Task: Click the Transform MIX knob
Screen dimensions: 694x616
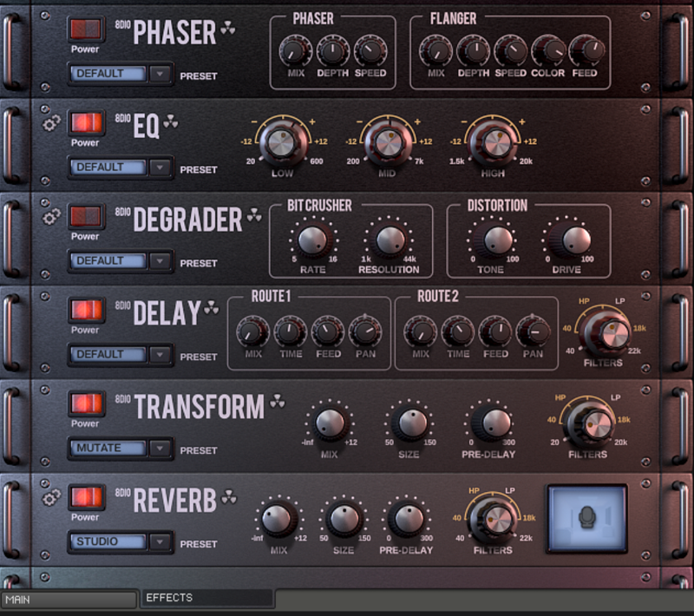Action: coord(330,423)
